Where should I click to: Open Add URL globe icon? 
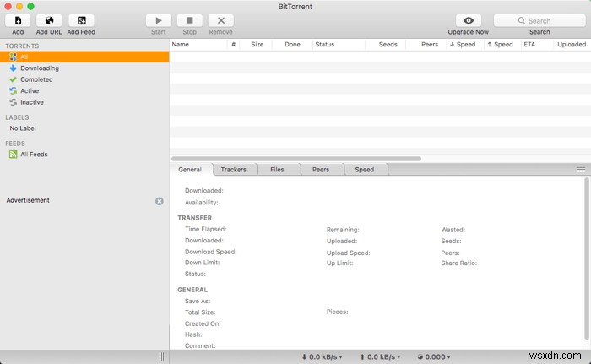pyautogui.click(x=49, y=21)
